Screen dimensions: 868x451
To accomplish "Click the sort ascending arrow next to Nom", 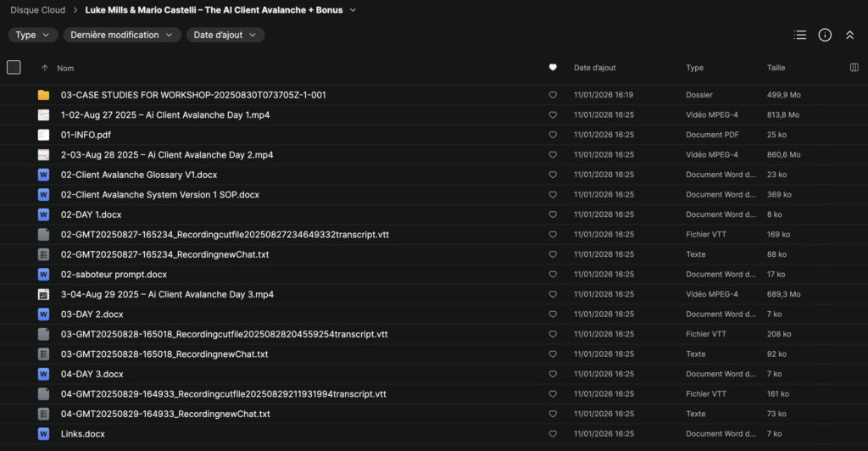I will pyautogui.click(x=45, y=68).
